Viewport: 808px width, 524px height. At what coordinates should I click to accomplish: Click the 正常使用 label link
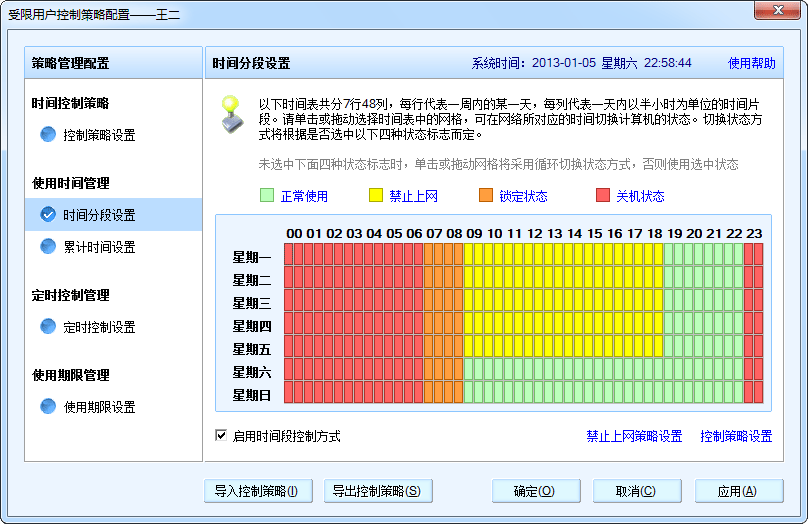[x=304, y=196]
